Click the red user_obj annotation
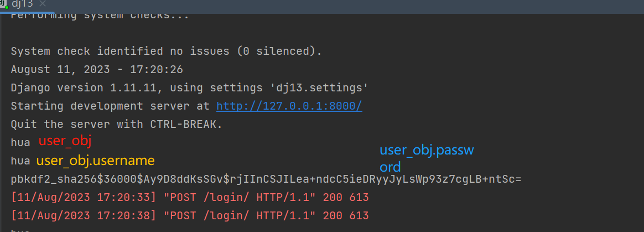Viewport: 644px width, 232px height. [65, 141]
